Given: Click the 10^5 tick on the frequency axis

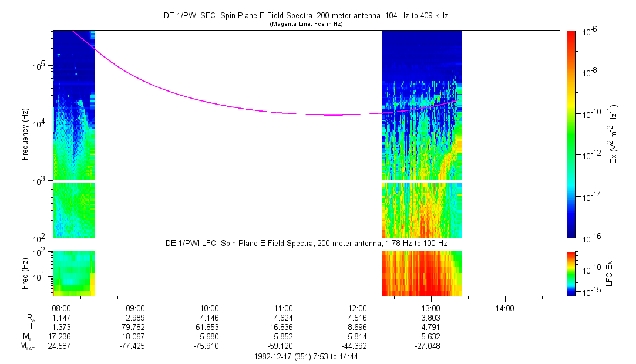Looking at the screenshot, I should (x=42, y=66).
